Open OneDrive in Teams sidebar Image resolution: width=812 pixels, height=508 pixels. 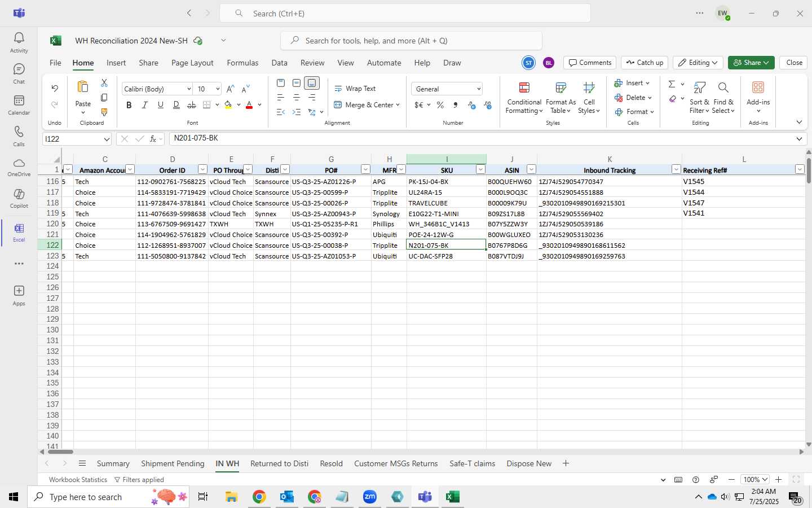click(19, 167)
